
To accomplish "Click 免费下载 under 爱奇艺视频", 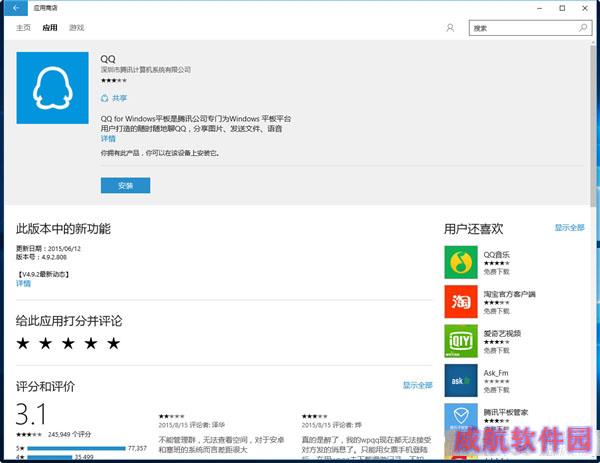I will 496,351.
